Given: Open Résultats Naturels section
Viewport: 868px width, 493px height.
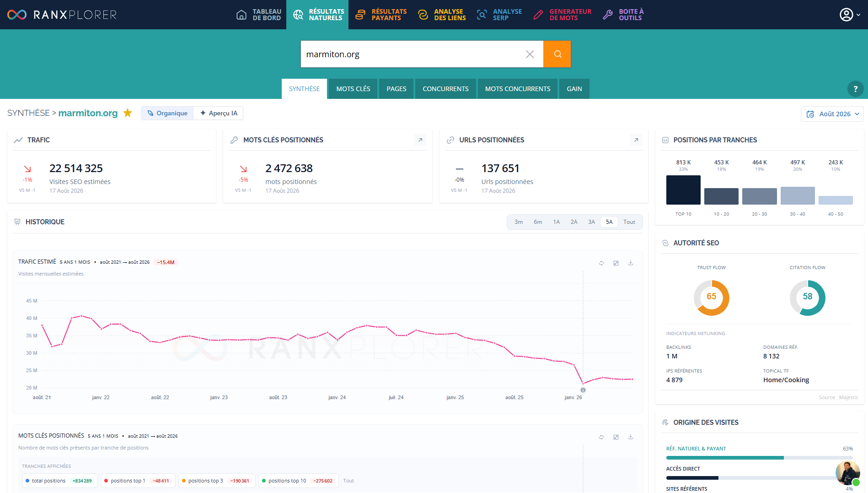Looking at the screenshot, I should (x=318, y=15).
